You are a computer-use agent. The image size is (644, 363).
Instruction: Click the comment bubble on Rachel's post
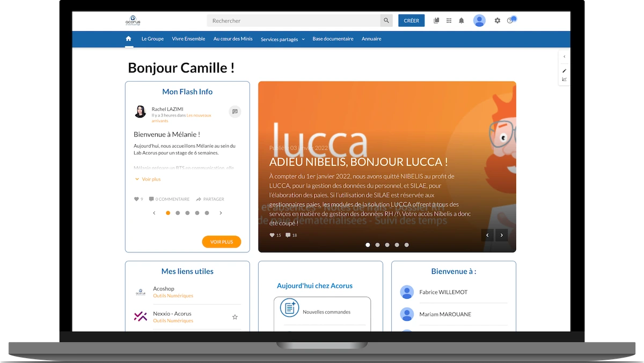click(235, 112)
